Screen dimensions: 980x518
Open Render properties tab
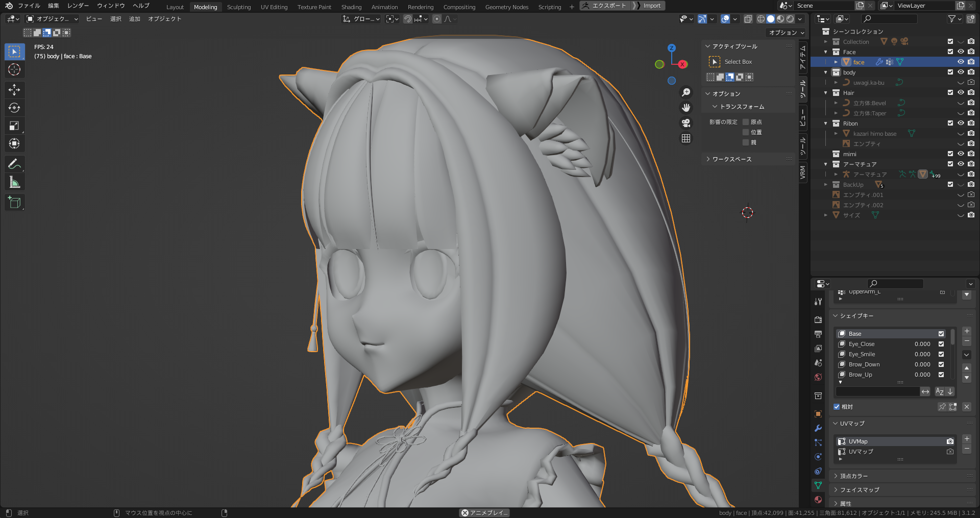coord(818,320)
